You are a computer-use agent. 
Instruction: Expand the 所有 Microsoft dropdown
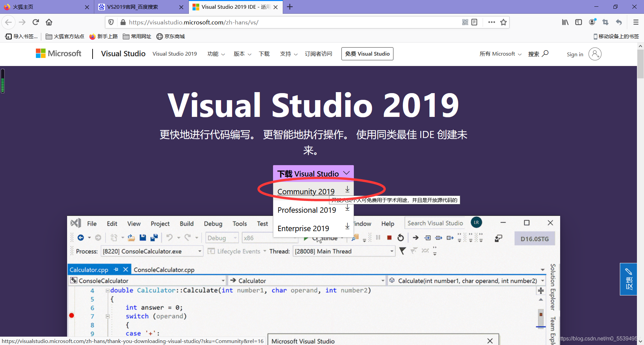click(x=500, y=54)
